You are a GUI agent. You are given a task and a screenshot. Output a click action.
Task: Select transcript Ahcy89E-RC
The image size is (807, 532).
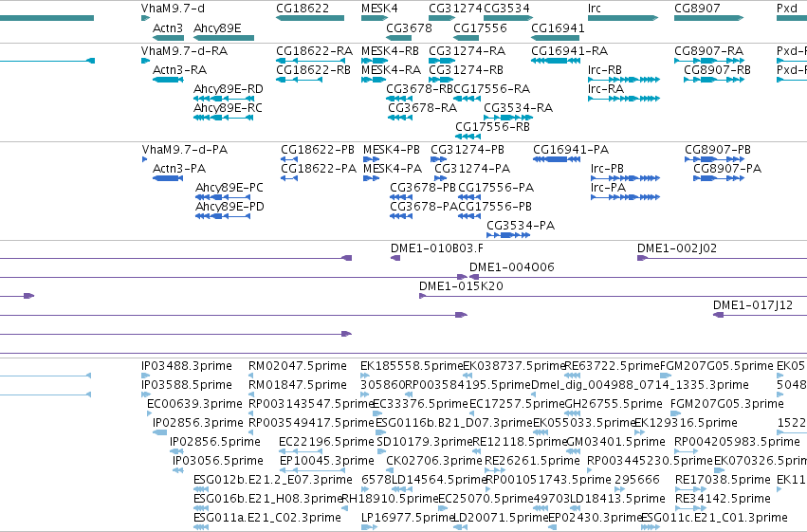[224, 118]
